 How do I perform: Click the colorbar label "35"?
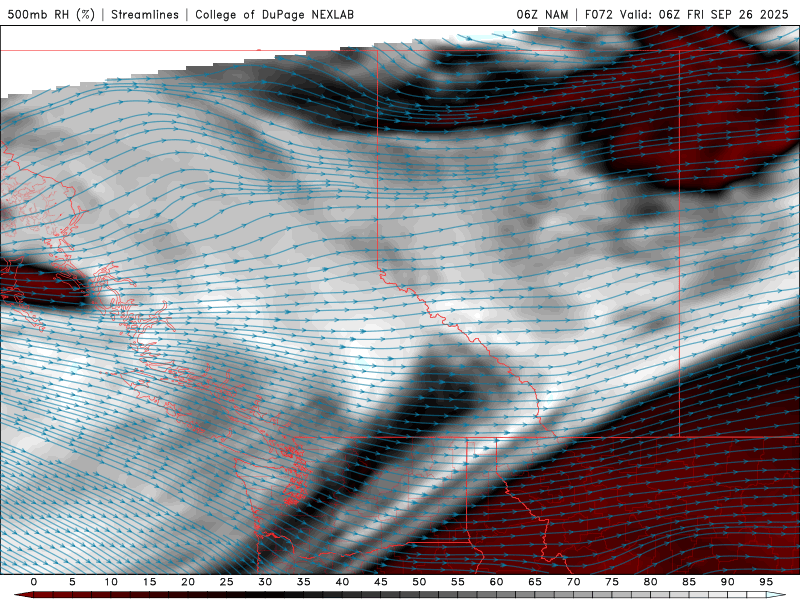click(304, 582)
